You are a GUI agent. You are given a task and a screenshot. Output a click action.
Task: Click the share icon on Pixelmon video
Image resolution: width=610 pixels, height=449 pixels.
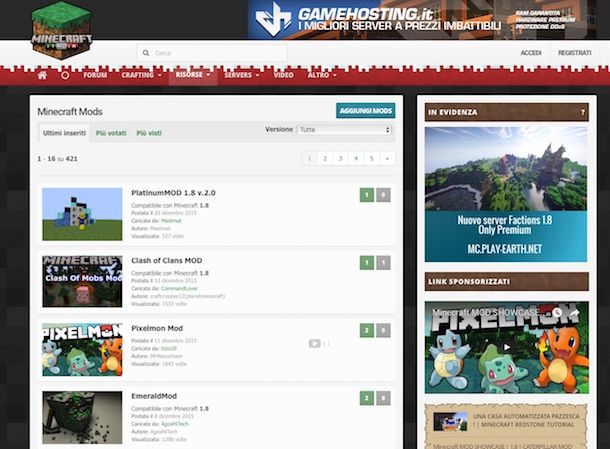click(x=575, y=312)
